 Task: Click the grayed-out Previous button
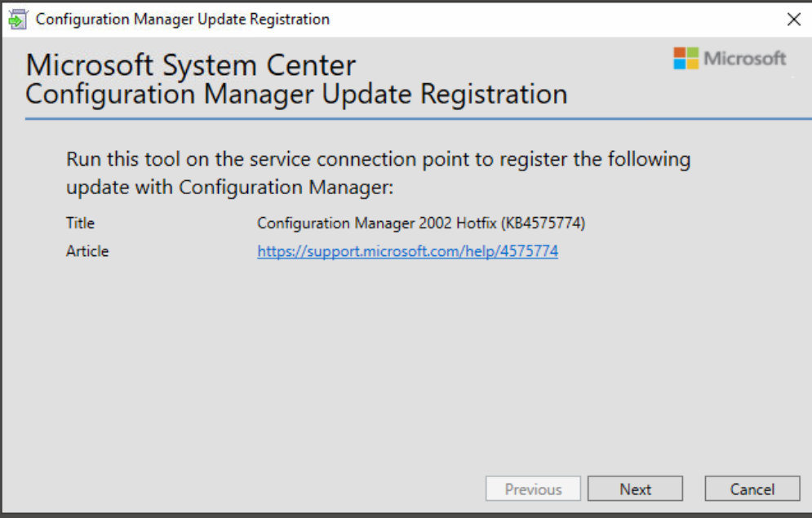(x=533, y=489)
